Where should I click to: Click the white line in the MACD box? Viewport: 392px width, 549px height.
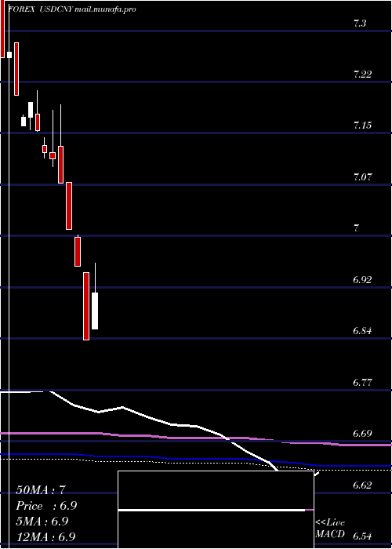pos(212,510)
